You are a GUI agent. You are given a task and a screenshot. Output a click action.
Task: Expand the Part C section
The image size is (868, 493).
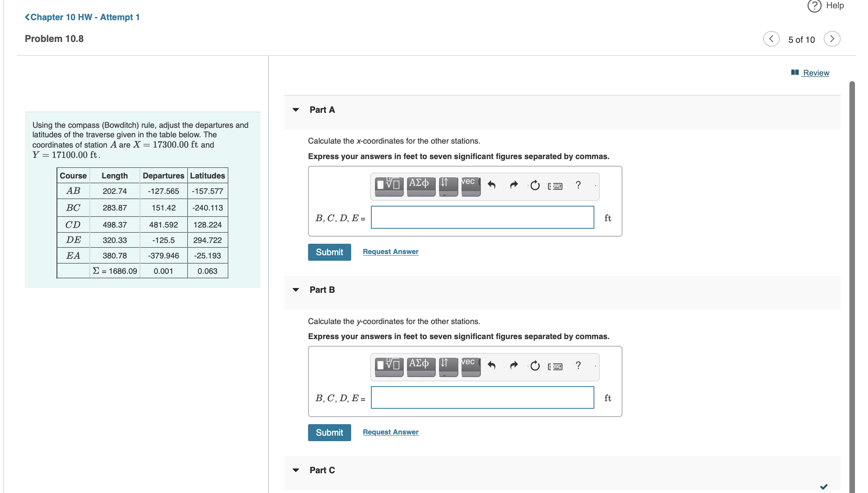tap(296, 470)
